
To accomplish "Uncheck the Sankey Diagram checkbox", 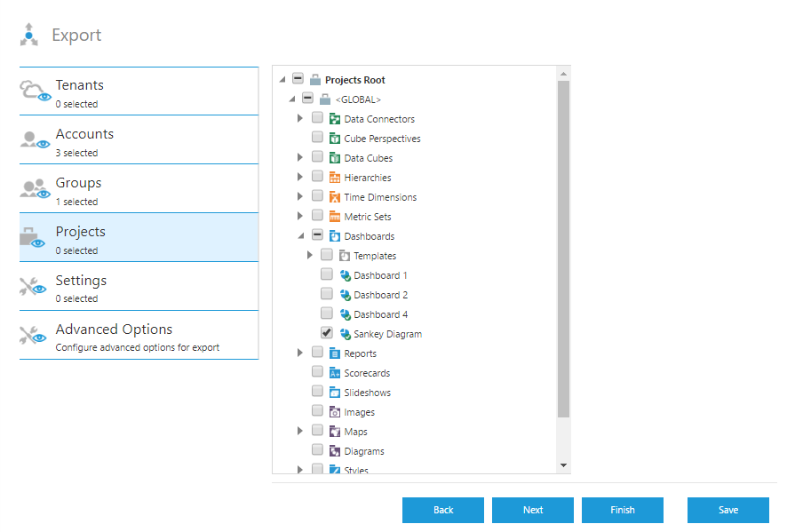I will click(x=326, y=333).
